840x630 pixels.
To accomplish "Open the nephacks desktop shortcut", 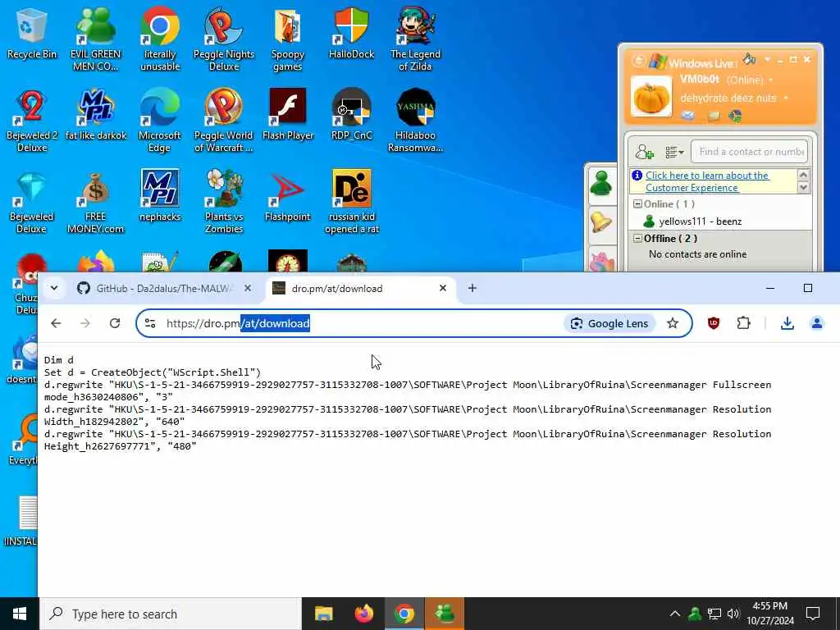I will (x=160, y=196).
